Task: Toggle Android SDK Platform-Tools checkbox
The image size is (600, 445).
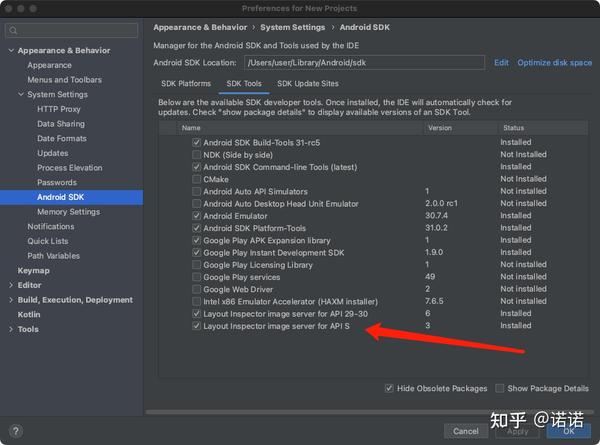Action: pyautogui.click(x=196, y=228)
